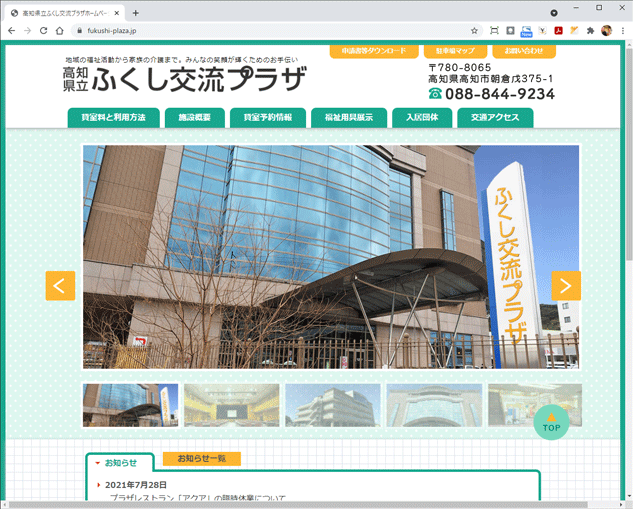
Task: Bookmark this page with the star icon
Action: point(474,31)
